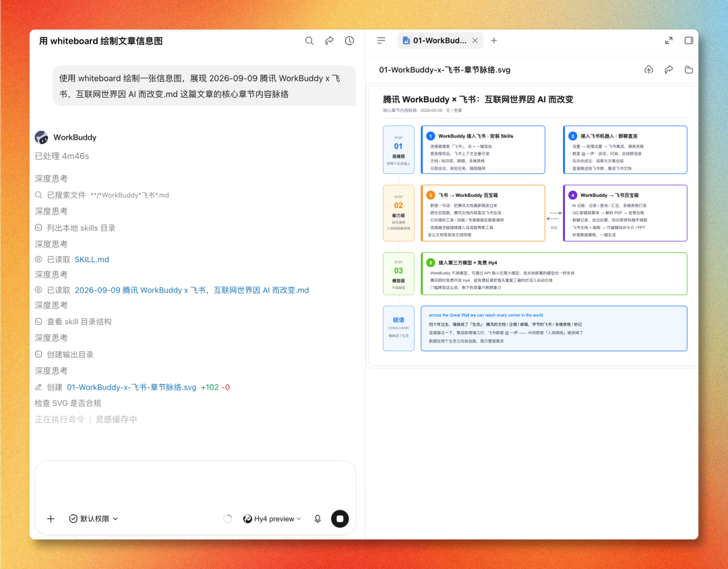The image size is (728, 569).
Task: Expand the 检查 SVG 是否合规 step
Action: 68,403
